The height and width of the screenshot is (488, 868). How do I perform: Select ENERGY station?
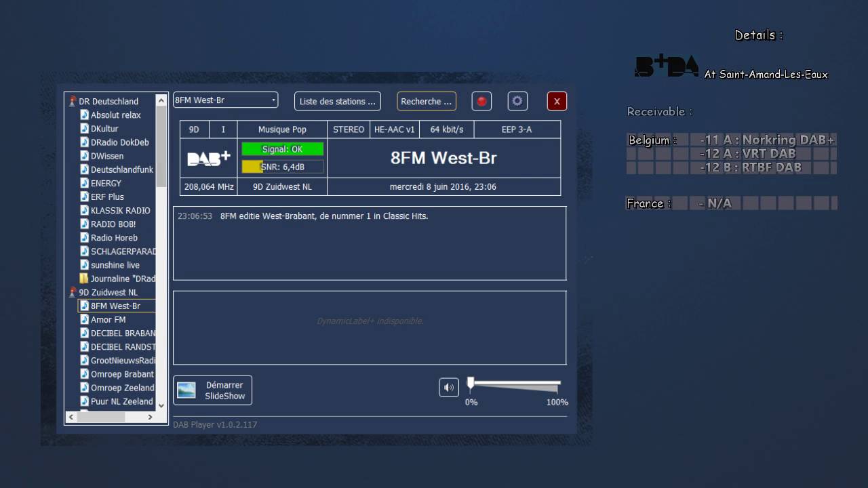(x=106, y=183)
